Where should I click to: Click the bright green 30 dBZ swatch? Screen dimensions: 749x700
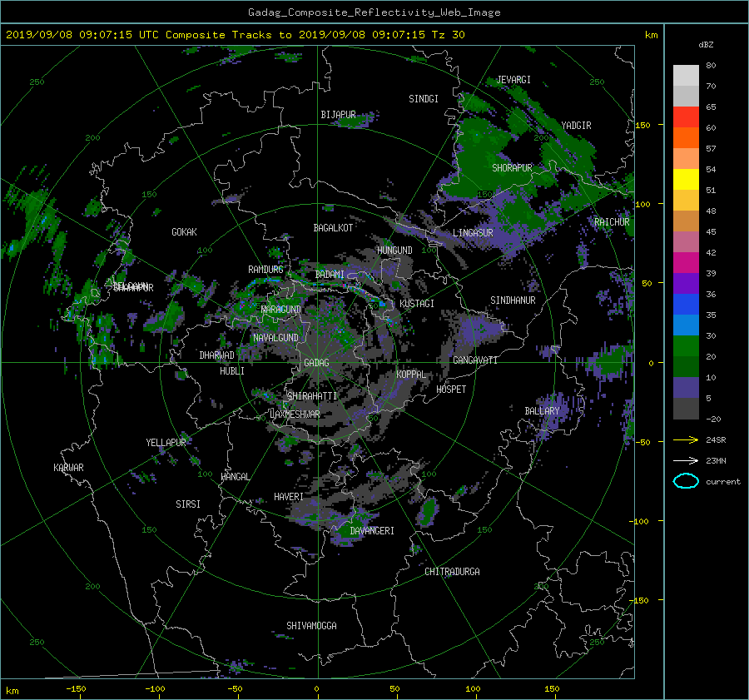(x=686, y=345)
